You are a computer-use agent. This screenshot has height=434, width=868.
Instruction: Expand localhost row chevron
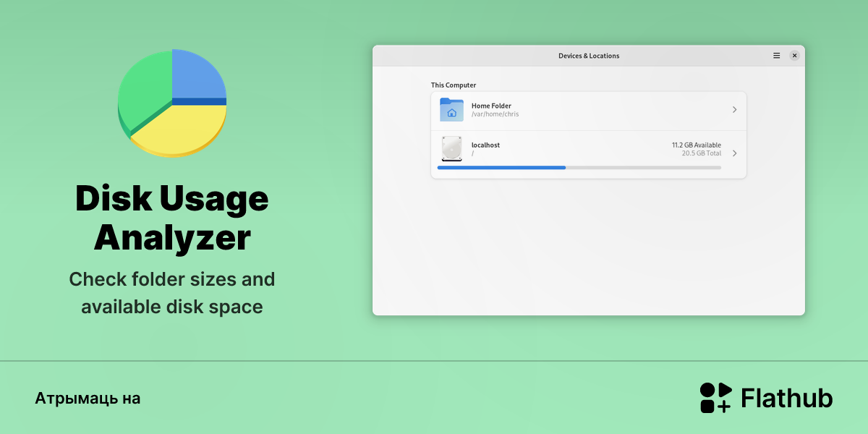734,153
